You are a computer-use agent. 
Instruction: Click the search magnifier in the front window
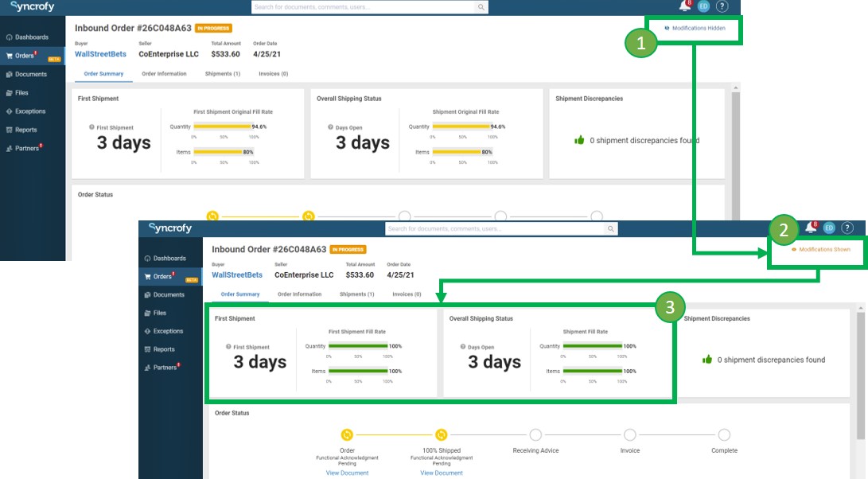tap(610, 228)
